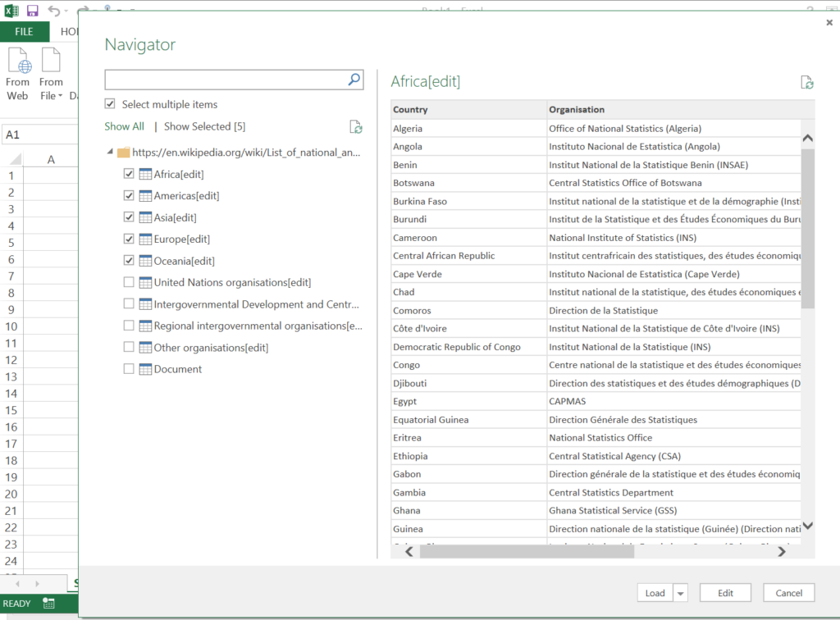This screenshot has width=840, height=620.
Task: Click the preview's vertical scrollbar down arrow
Action: click(x=807, y=525)
